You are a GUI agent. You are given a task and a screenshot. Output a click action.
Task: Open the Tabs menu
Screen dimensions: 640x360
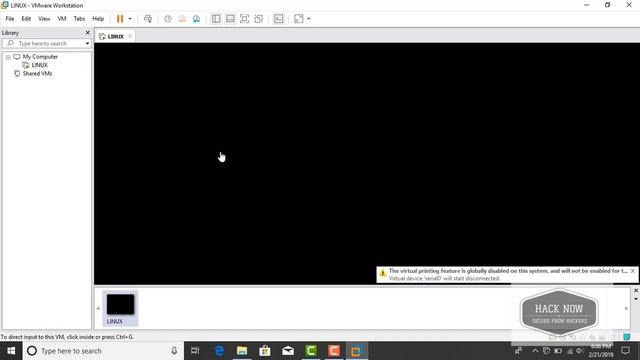[79, 19]
